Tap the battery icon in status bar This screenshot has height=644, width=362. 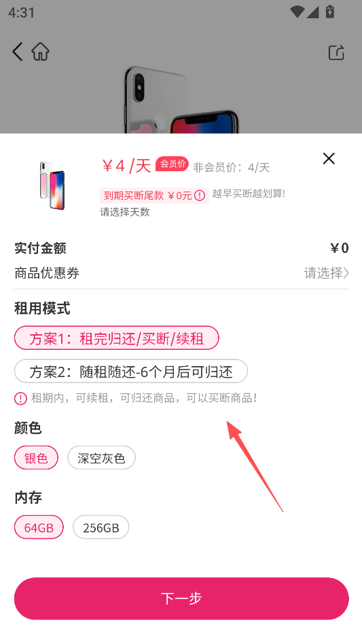329,12
